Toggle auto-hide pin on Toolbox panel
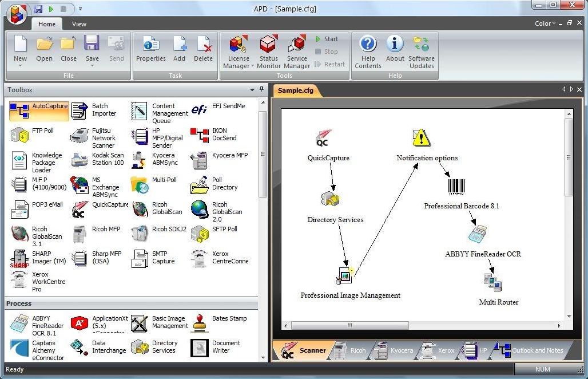 [261, 89]
